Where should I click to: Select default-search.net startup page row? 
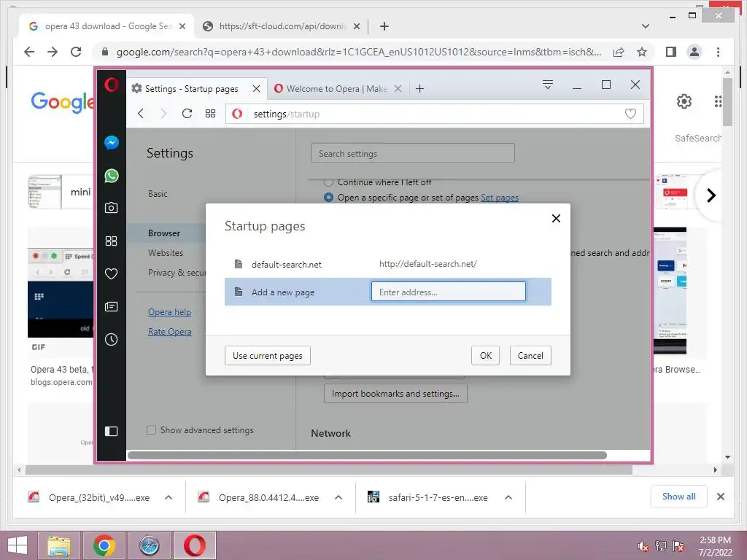coord(388,264)
